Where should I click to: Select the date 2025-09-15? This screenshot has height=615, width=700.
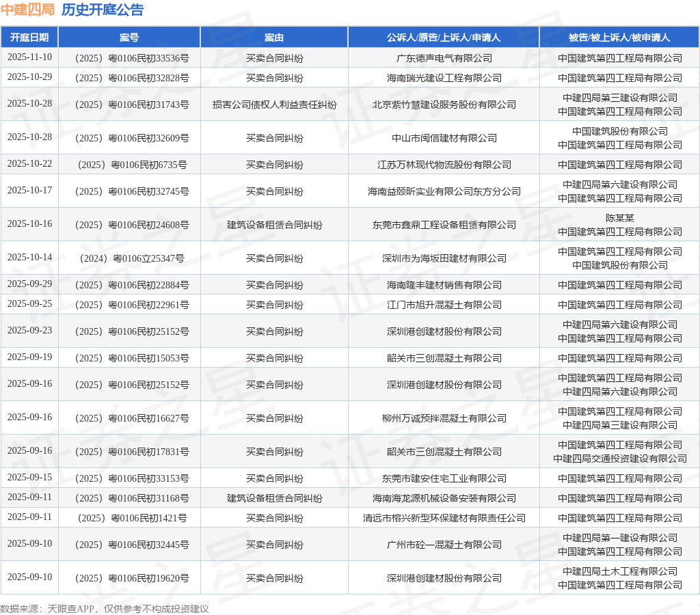(x=29, y=478)
